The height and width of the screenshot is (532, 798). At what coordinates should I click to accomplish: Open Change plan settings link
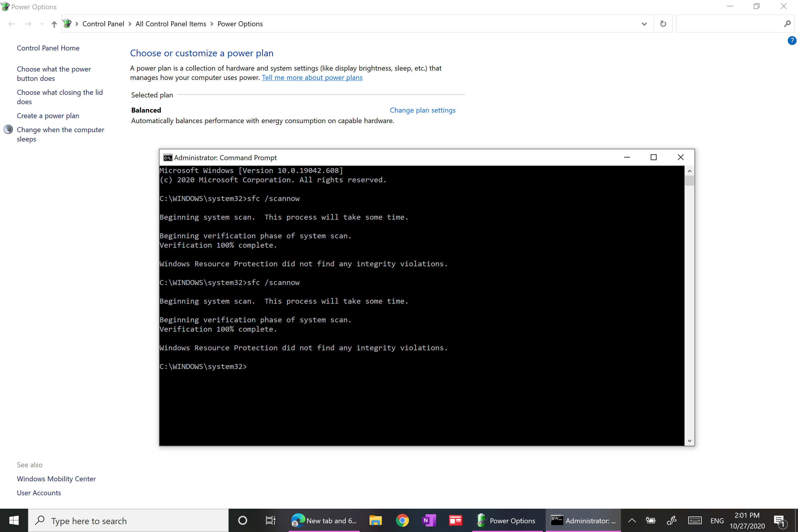click(x=422, y=110)
